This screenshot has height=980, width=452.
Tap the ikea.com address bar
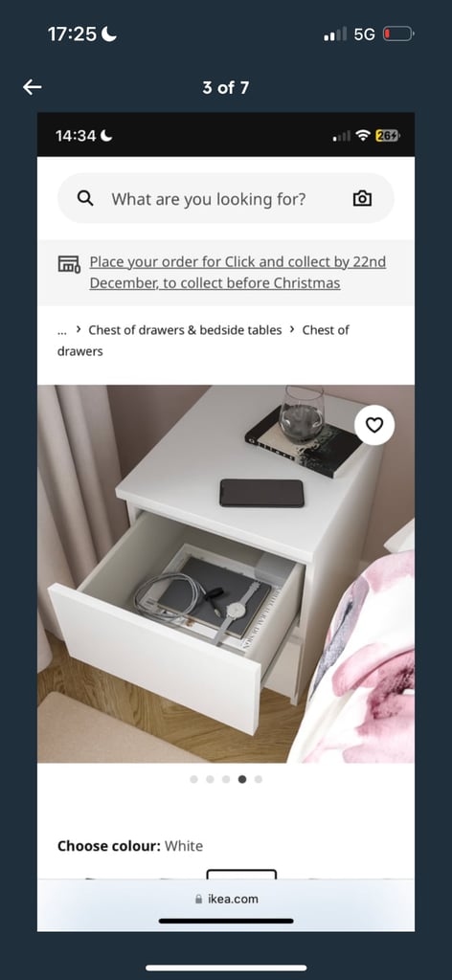coord(226,900)
